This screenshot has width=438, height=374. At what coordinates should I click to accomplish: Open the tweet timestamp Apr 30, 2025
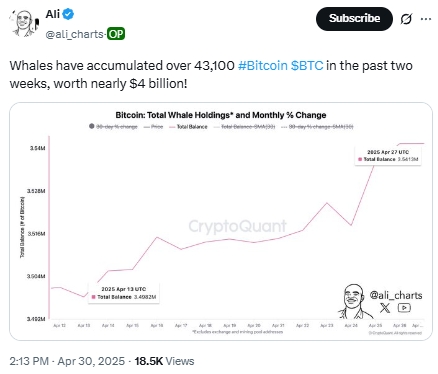coord(91,361)
